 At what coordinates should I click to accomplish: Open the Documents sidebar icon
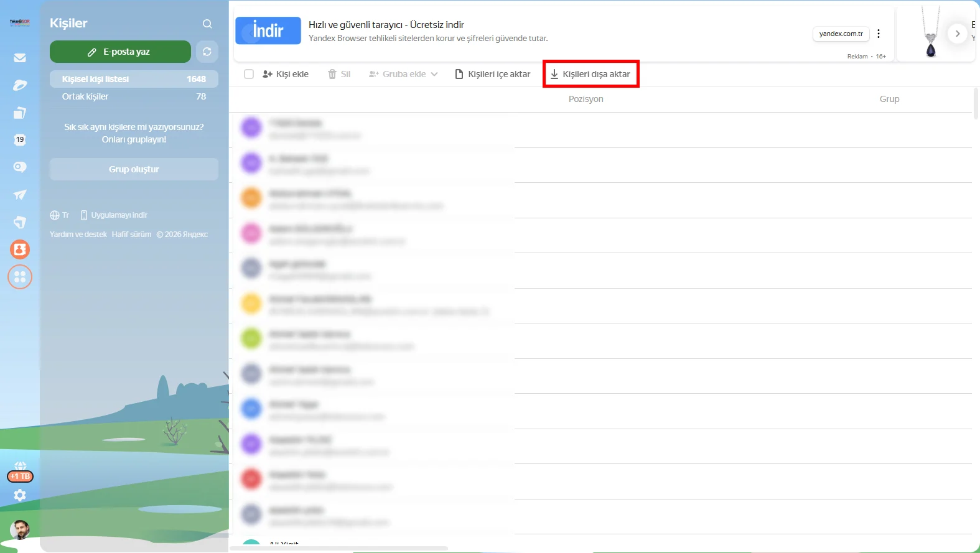tap(20, 113)
